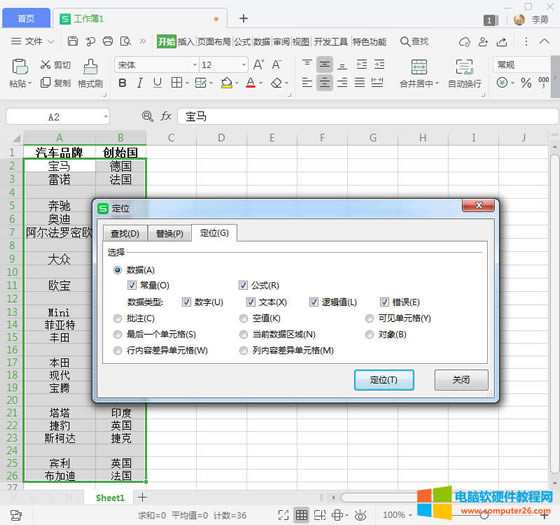Click the Underline icon
This screenshot has width=560, height=525.
(x=157, y=83)
